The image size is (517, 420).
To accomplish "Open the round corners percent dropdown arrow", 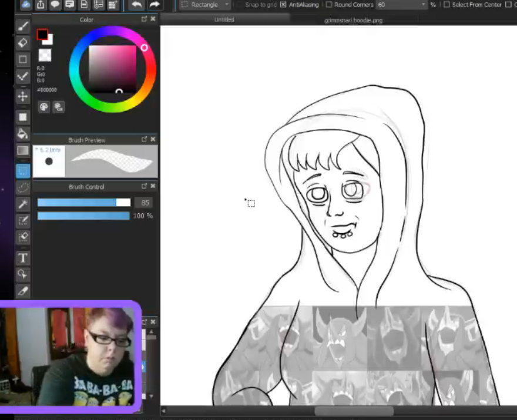I will pyautogui.click(x=424, y=5).
